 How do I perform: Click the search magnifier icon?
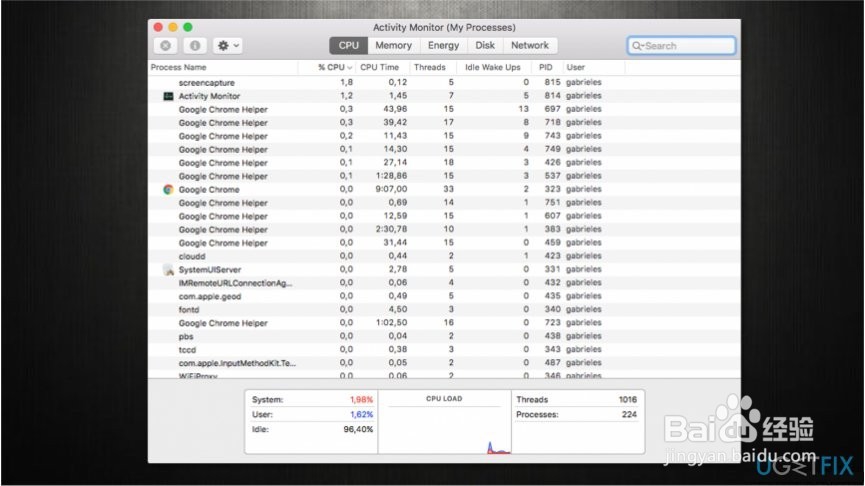pyautogui.click(x=637, y=46)
